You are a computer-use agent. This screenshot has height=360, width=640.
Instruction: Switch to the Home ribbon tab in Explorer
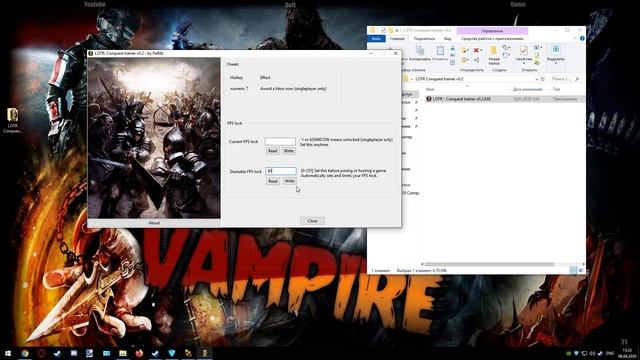pyautogui.click(x=397, y=38)
